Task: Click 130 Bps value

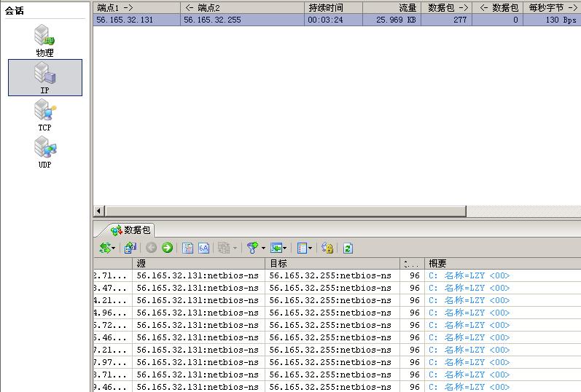Action: [x=561, y=20]
